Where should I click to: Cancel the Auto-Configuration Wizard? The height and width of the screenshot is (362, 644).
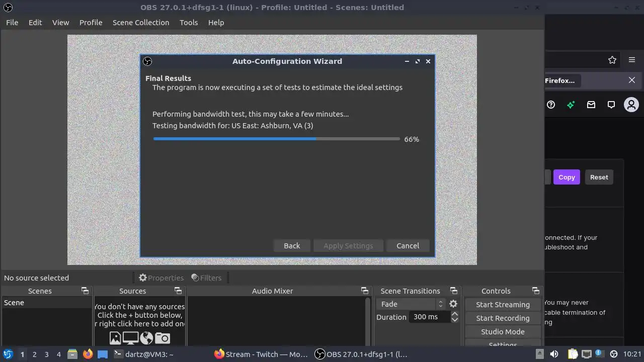[408, 246]
